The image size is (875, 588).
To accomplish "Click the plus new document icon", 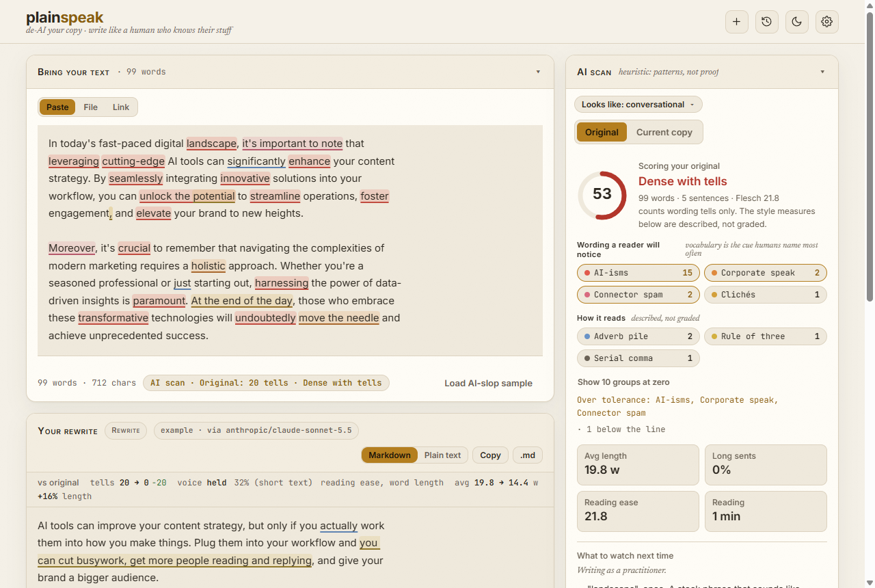I will [736, 22].
